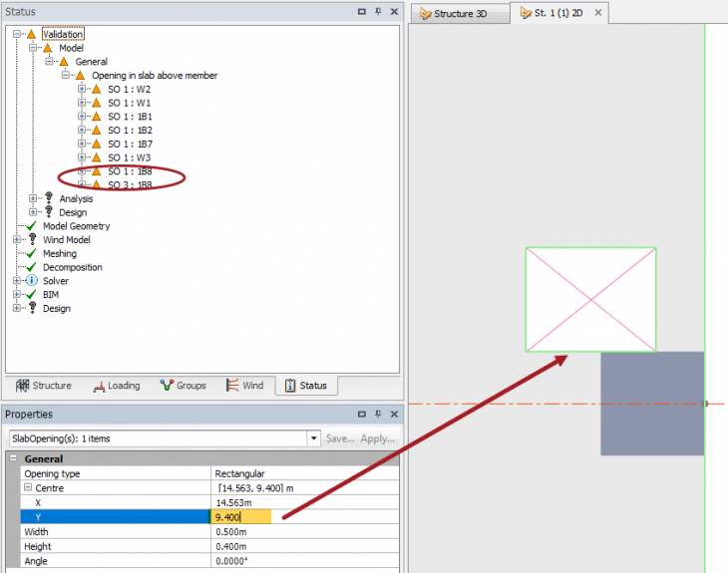Click the BIM green check icon
Viewport: 728px width, 573px height.
click(x=31, y=295)
